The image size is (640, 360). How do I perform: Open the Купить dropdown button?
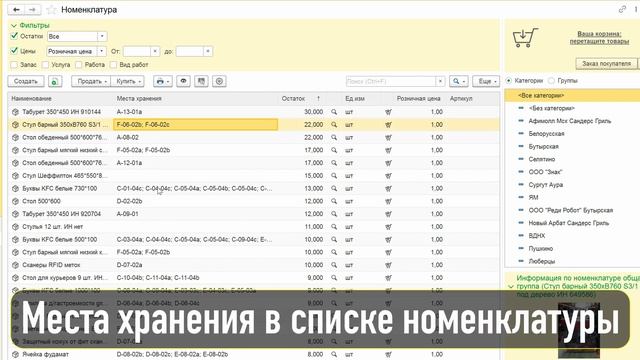tap(127, 82)
